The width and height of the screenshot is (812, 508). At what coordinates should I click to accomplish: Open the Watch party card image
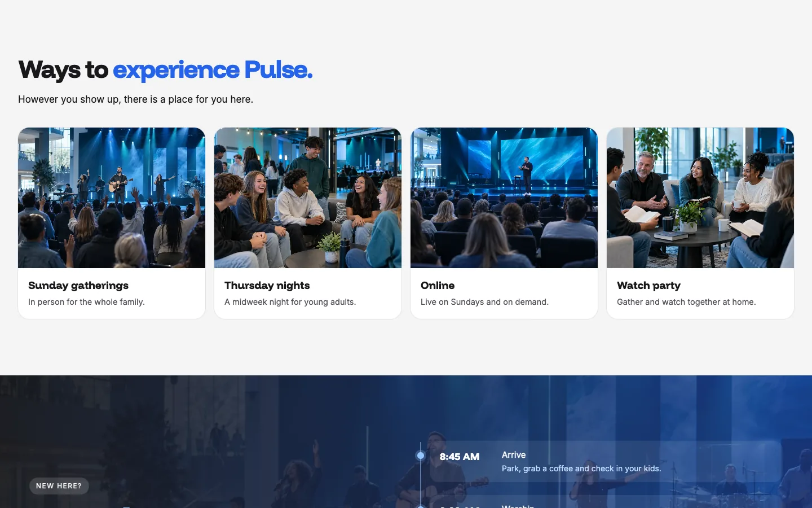tap(700, 198)
